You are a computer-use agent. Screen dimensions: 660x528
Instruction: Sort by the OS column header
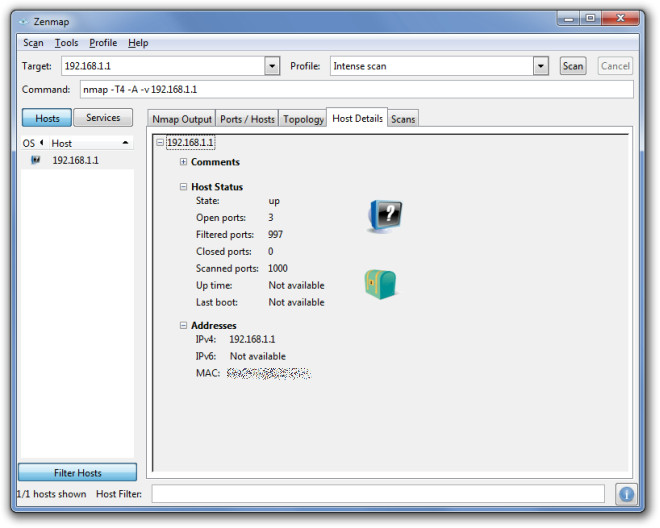coord(34,143)
